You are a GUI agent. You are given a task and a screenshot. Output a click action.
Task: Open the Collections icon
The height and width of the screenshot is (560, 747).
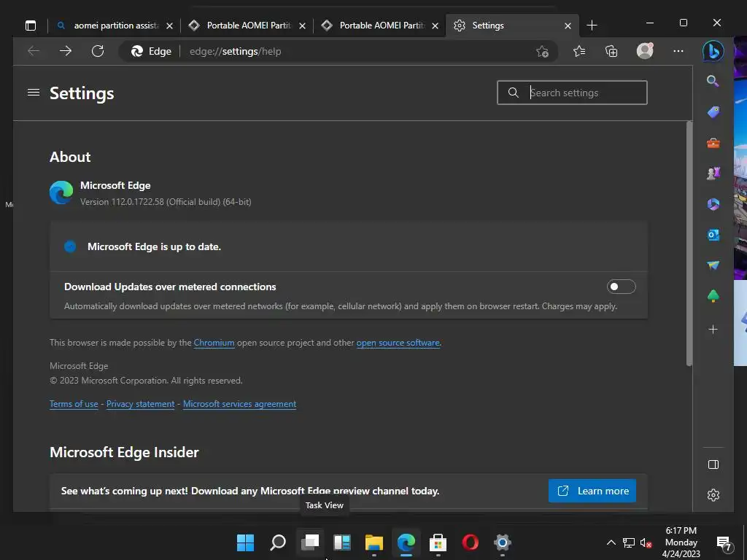pyautogui.click(x=611, y=51)
